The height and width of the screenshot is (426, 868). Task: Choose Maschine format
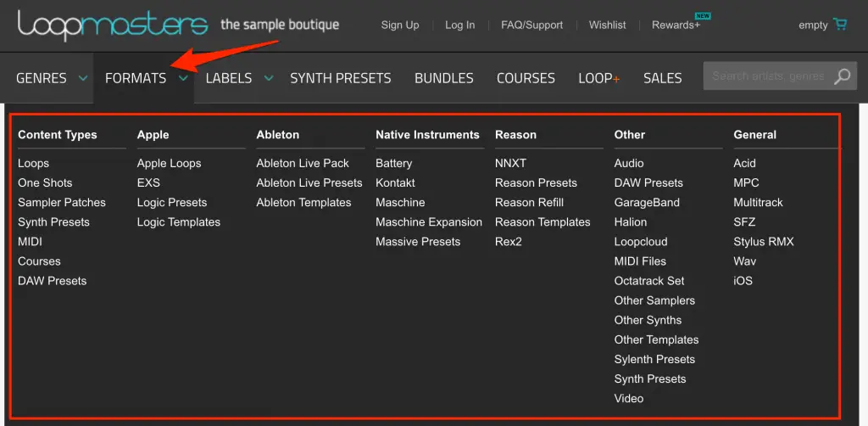point(400,203)
